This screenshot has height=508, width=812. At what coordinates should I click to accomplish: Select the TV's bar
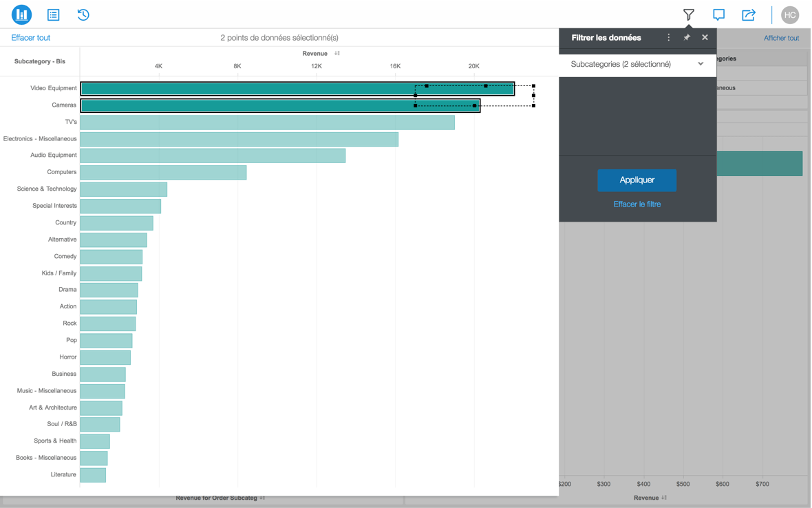click(x=267, y=123)
